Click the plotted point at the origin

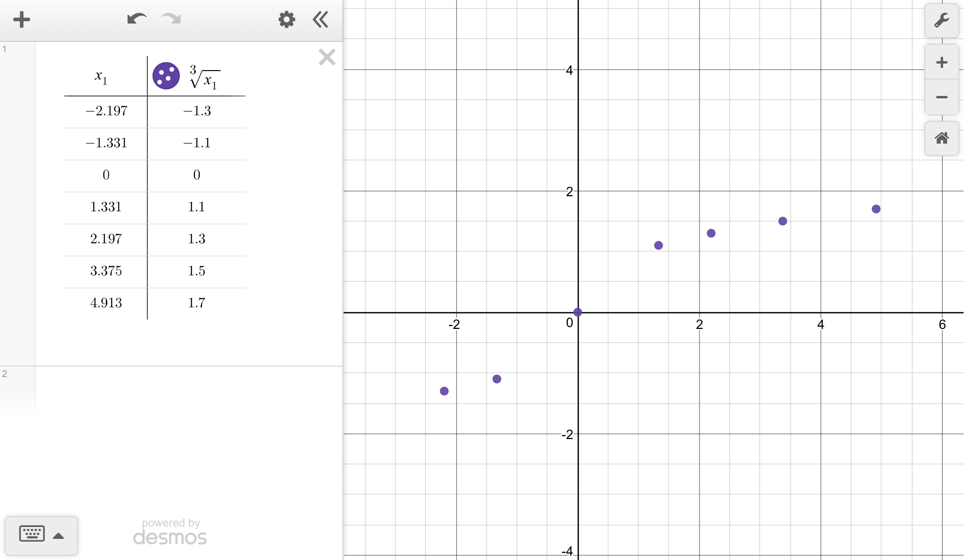(x=578, y=312)
